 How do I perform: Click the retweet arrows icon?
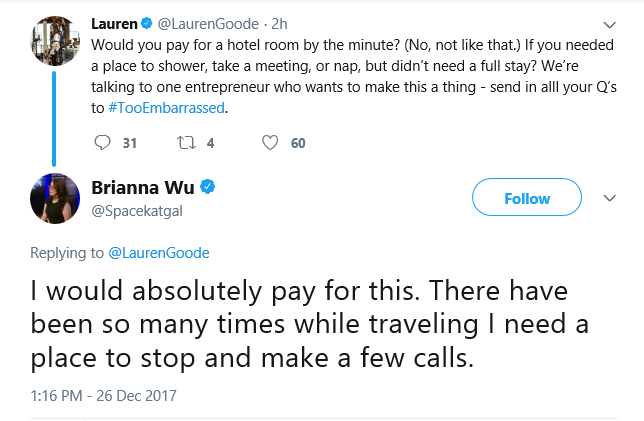pos(186,143)
